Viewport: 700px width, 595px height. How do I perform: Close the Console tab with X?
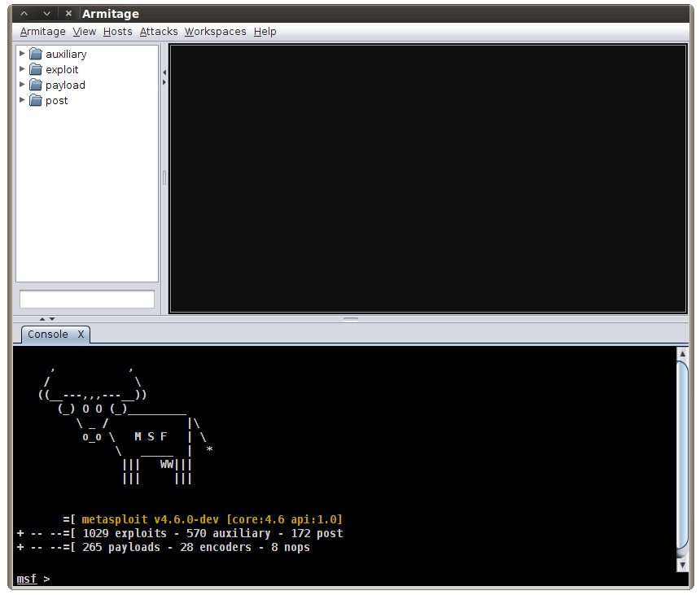click(81, 335)
